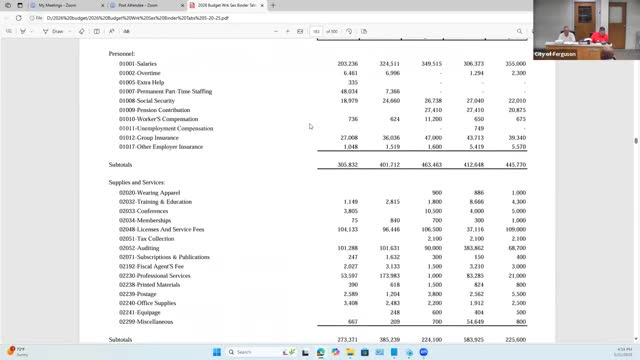Click '02048-Licenses And Service Fees' label
The height and width of the screenshot is (360, 640).
pos(161,229)
